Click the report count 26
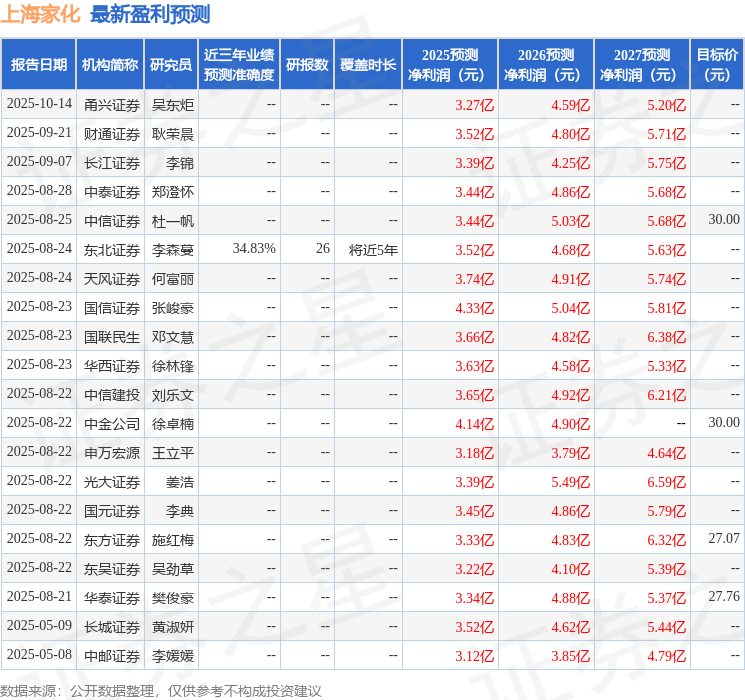Image resolution: width=745 pixels, height=700 pixels. [x=323, y=249]
